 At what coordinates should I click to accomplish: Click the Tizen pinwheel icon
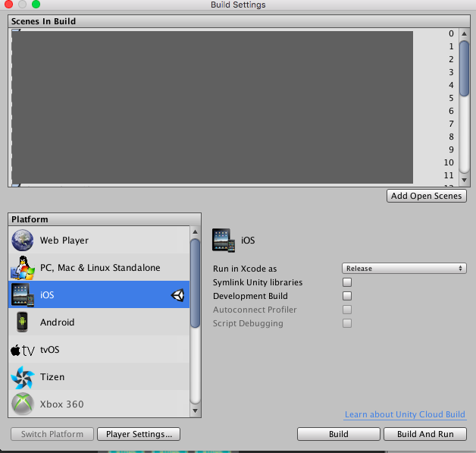point(22,377)
